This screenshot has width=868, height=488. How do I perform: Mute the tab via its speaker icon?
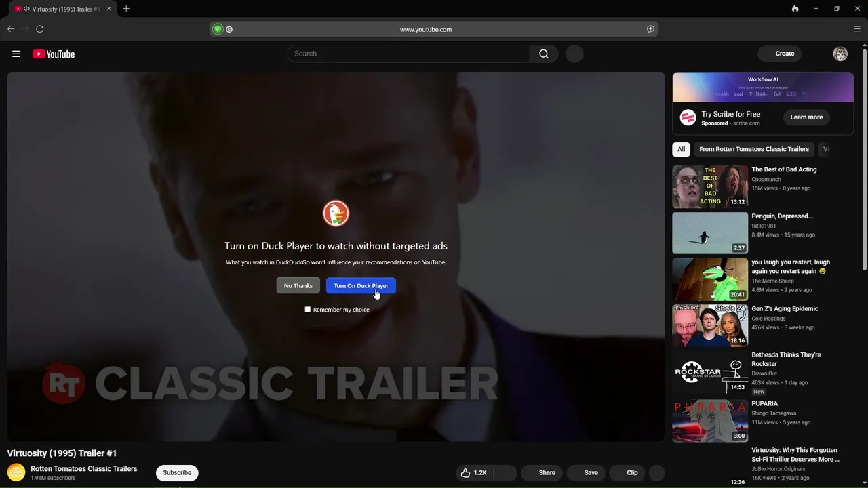[26, 9]
